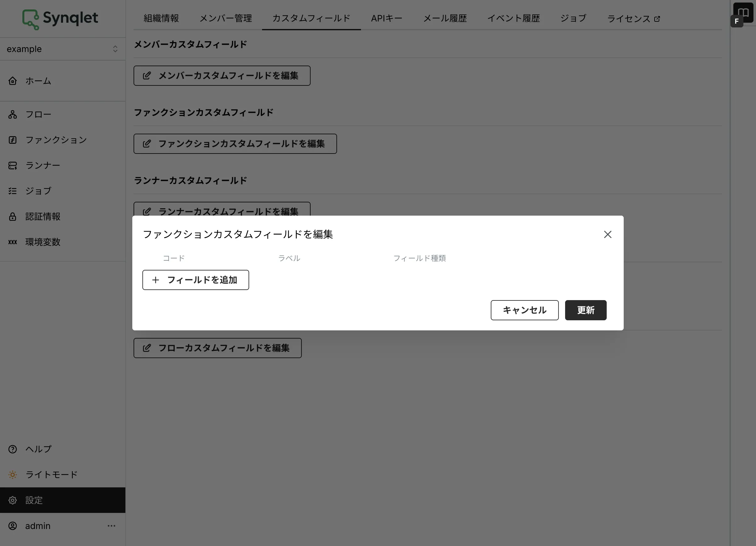Viewport: 756px width, 546px height.
Task: Click 更新 to save changes
Action: tap(586, 310)
